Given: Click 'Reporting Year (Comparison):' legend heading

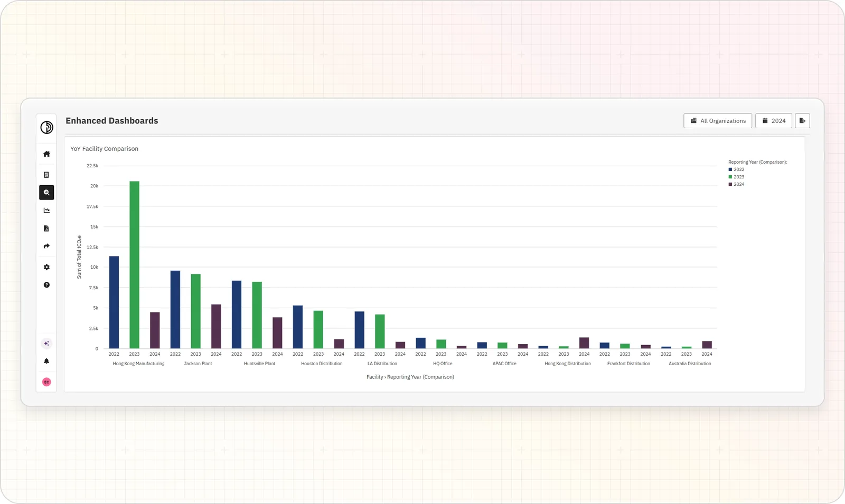Looking at the screenshot, I should pos(758,162).
